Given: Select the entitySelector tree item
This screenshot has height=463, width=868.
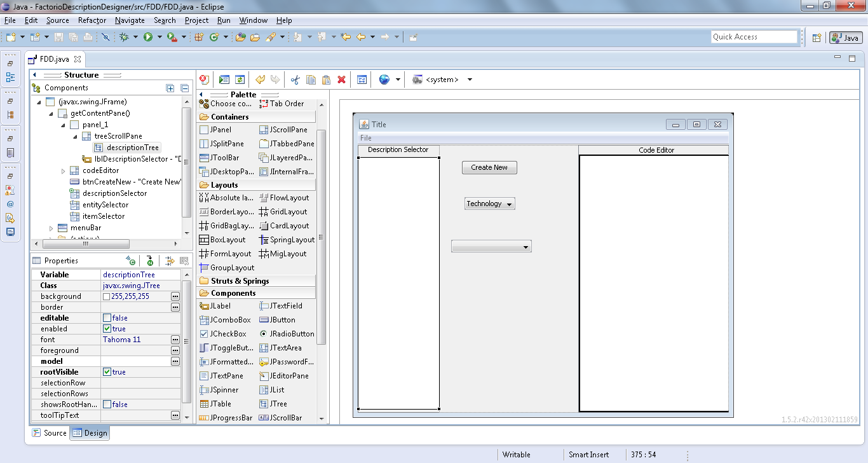Looking at the screenshot, I should 105,205.
